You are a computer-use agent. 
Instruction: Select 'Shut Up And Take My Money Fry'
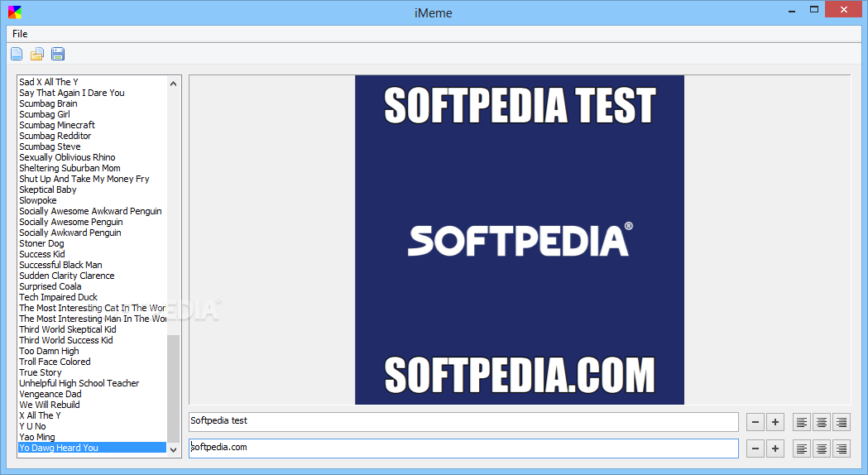click(x=84, y=180)
